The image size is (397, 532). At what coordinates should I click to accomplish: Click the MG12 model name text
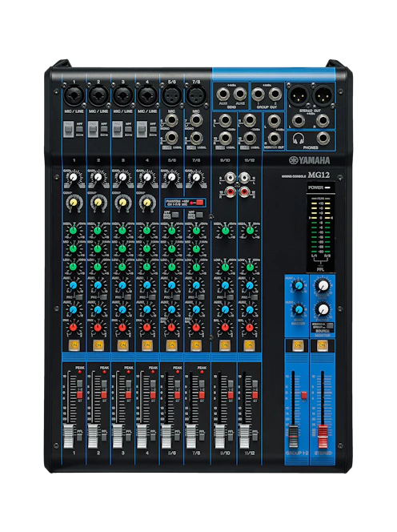point(319,175)
